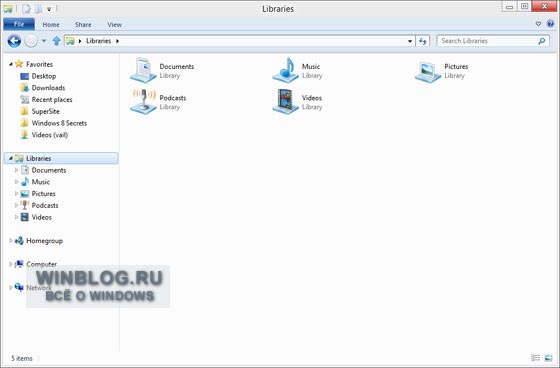The height and width of the screenshot is (368, 560).
Task: Expand the Videos node in the tree
Action: [16, 217]
